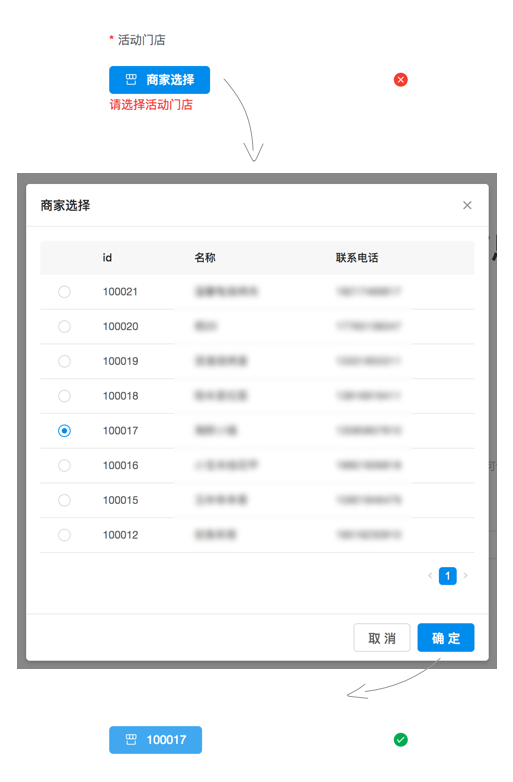This screenshot has height=782, width=513.
Task: Go to previous page arrow
Action: click(430, 576)
